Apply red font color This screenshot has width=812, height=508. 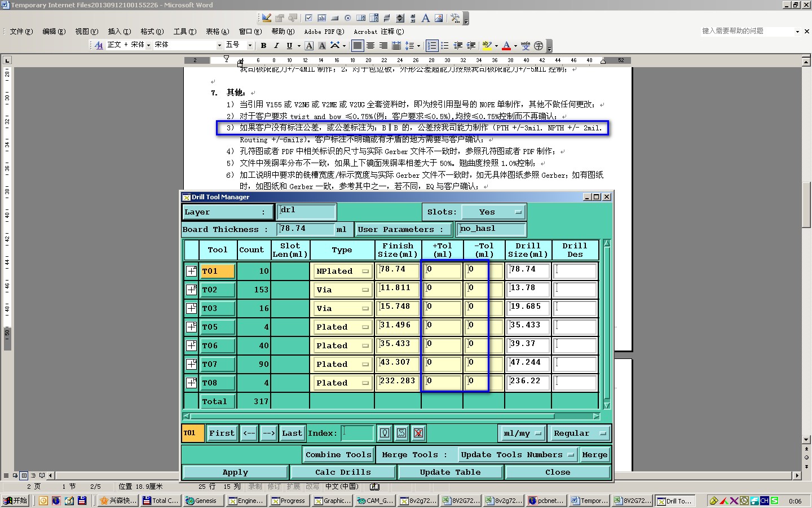(x=506, y=45)
